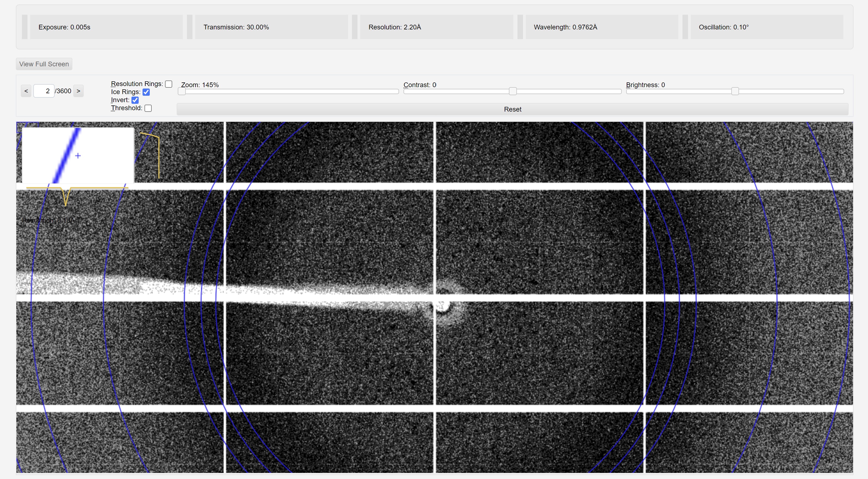This screenshot has height=479, width=868.
Task: Enable the Resolution Rings checkbox
Action: click(169, 84)
